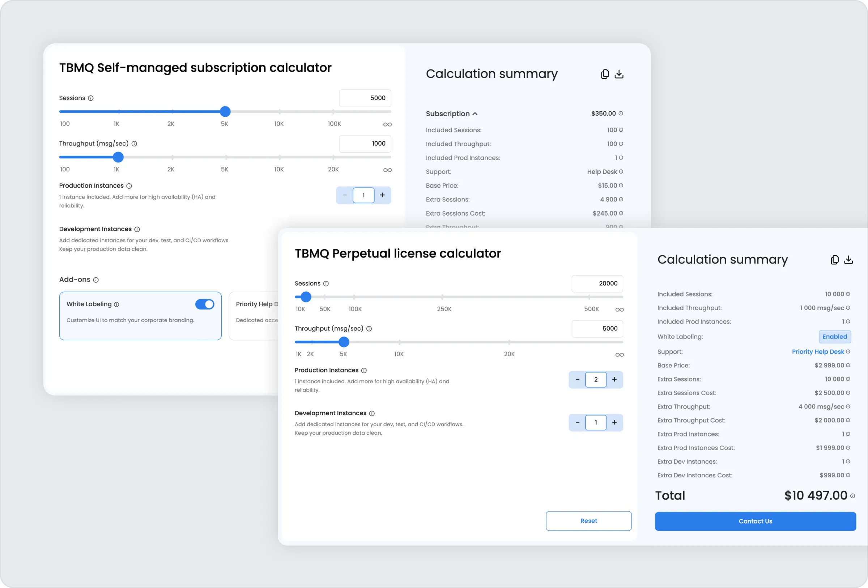Screen dimensions: 868x588
Task: Increase subscription Production Instances with plus
Action: (x=382, y=195)
